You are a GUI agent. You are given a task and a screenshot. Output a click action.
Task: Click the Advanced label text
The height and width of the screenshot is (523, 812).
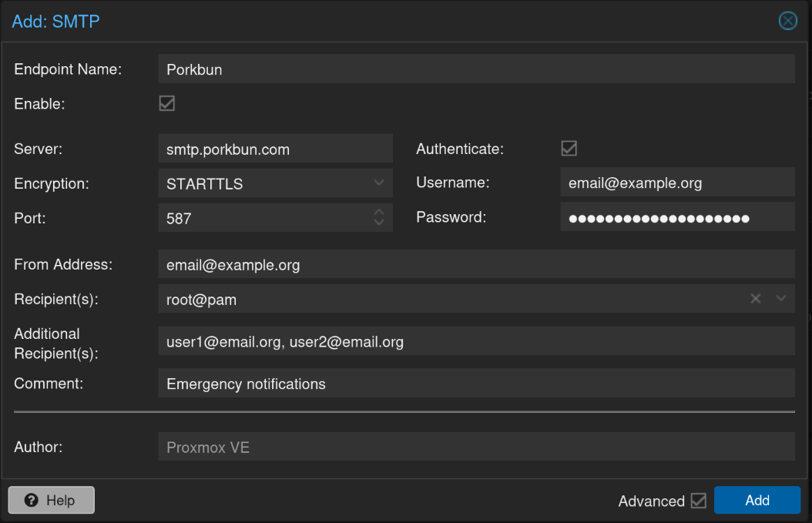point(652,501)
